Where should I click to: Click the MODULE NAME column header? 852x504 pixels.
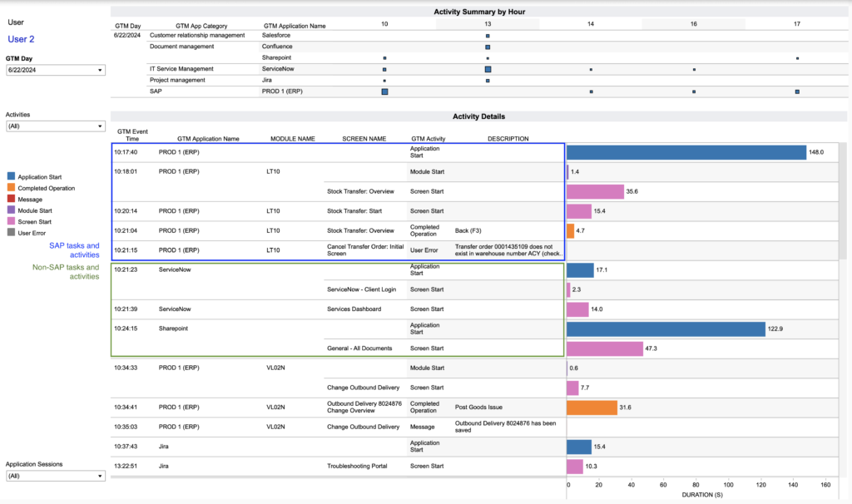pos(293,139)
